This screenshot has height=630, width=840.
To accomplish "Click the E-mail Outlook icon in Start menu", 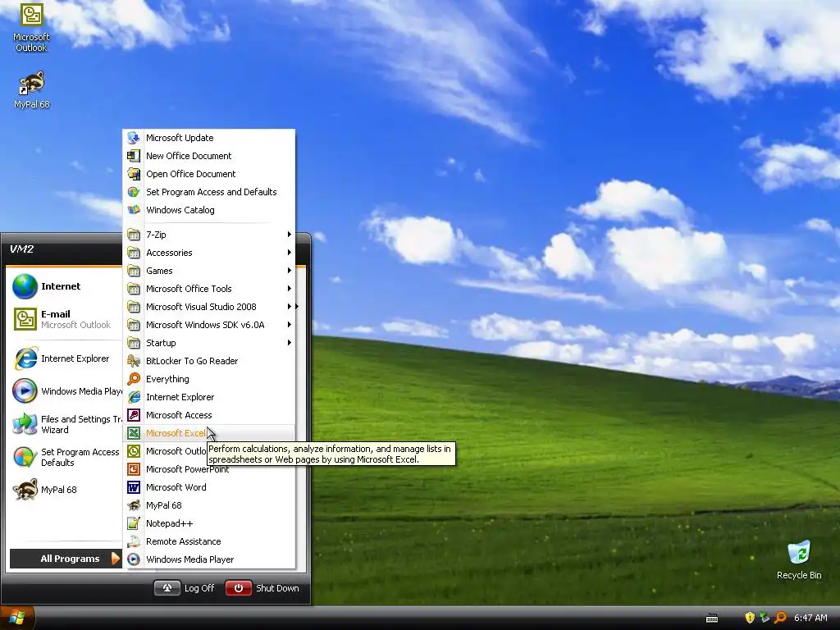I will [25, 319].
